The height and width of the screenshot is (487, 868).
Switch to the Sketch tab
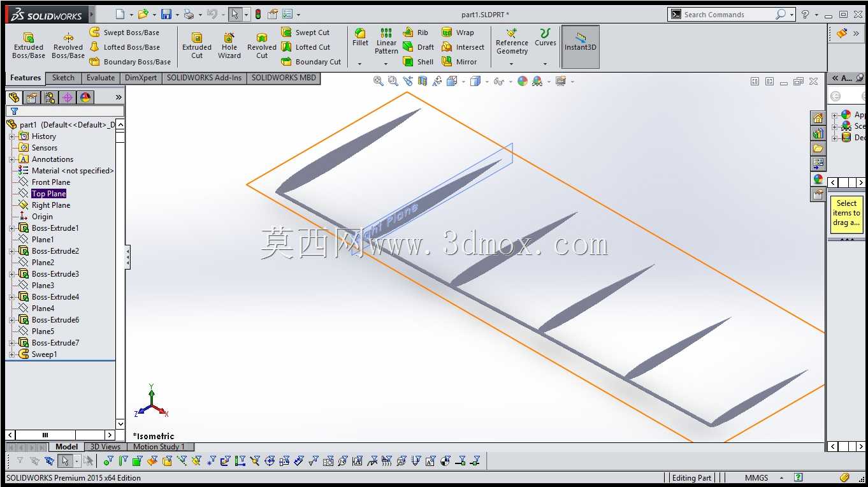tap(63, 78)
